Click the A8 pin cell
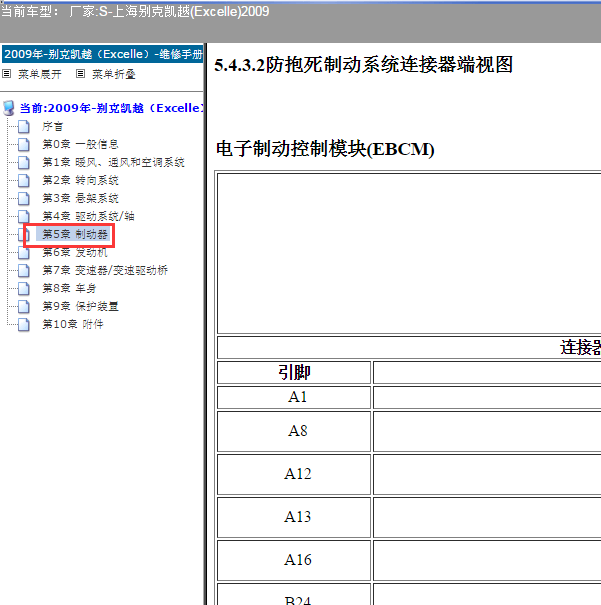601x605 pixels. pyautogui.click(x=294, y=431)
